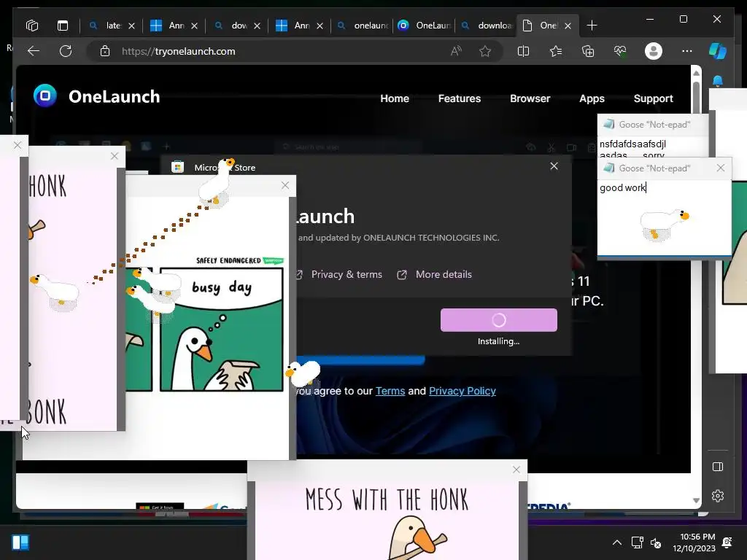Image resolution: width=747 pixels, height=560 pixels.
Task: Open the tab actions menu icon
Action: 63,26
